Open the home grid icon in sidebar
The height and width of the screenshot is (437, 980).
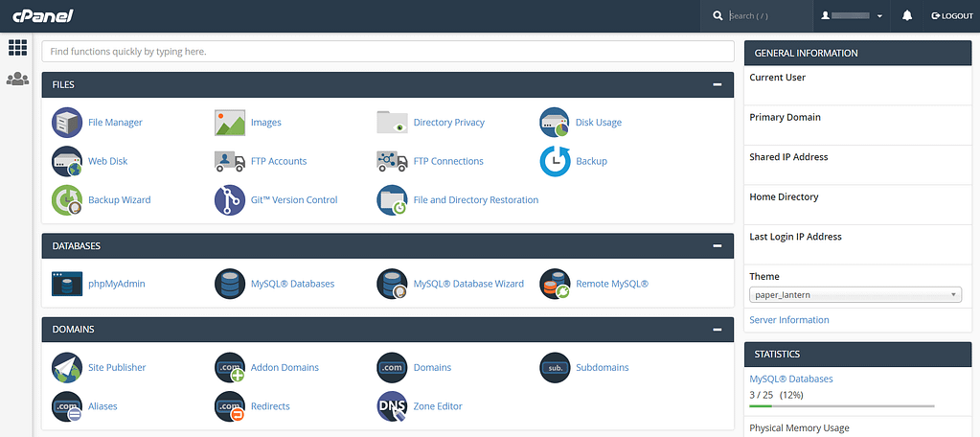pyautogui.click(x=17, y=47)
